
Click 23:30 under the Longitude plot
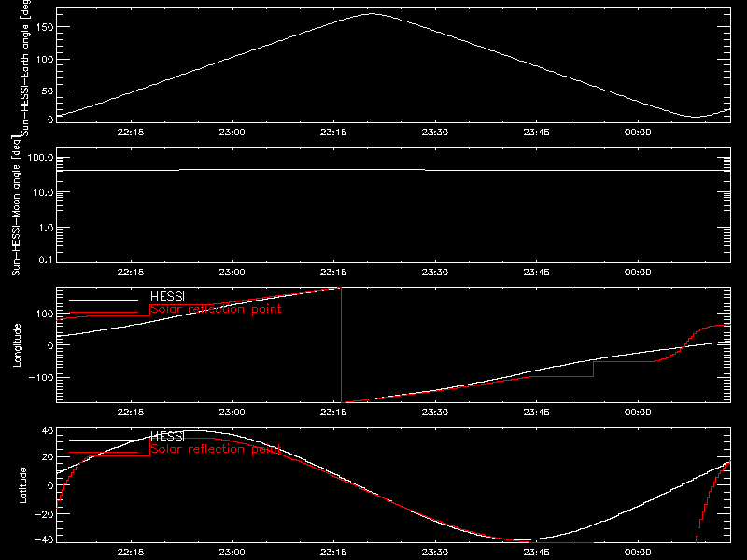click(x=435, y=412)
